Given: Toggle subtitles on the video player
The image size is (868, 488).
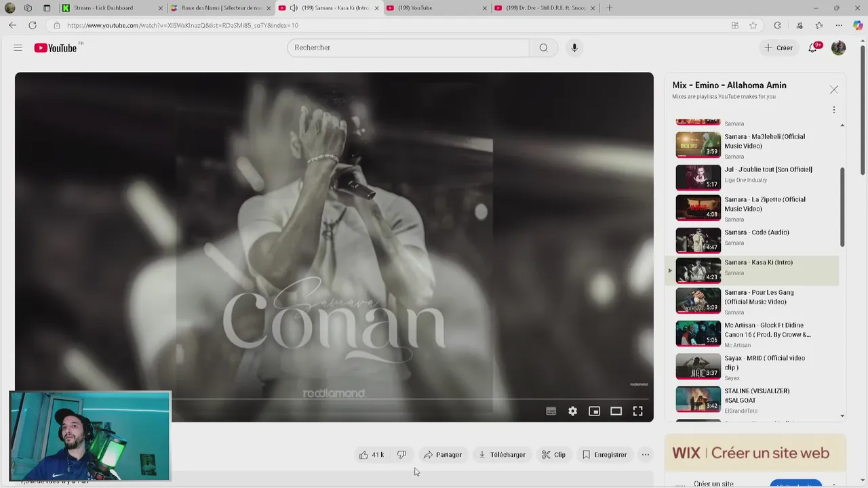Looking at the screenshot, I should (x=551, y=411).
